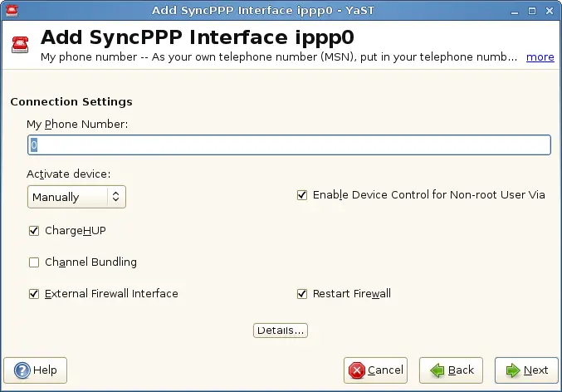
Task: Click the red telephone icon in the title bar
Action: 11,10
